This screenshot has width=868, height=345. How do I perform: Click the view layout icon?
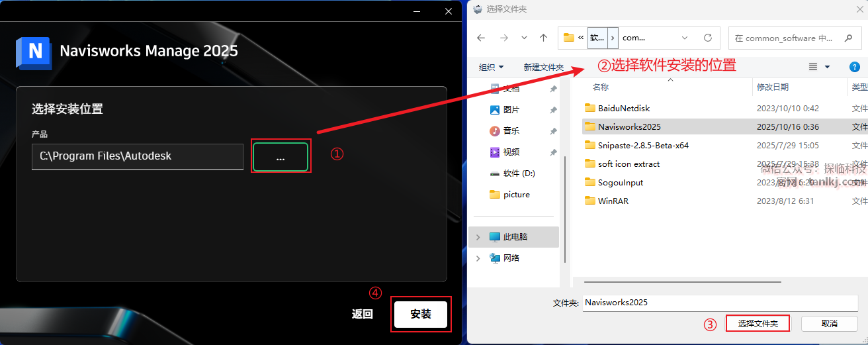point(813,67)
